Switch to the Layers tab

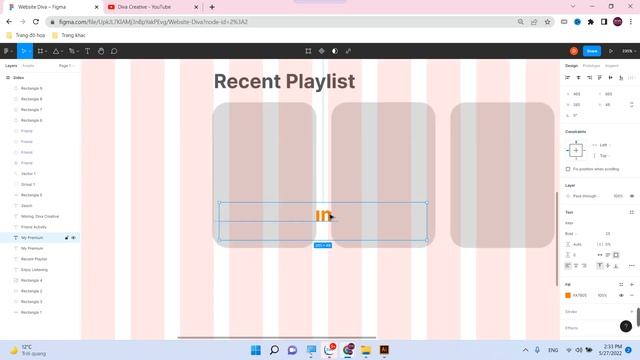[x=11, y=66]
